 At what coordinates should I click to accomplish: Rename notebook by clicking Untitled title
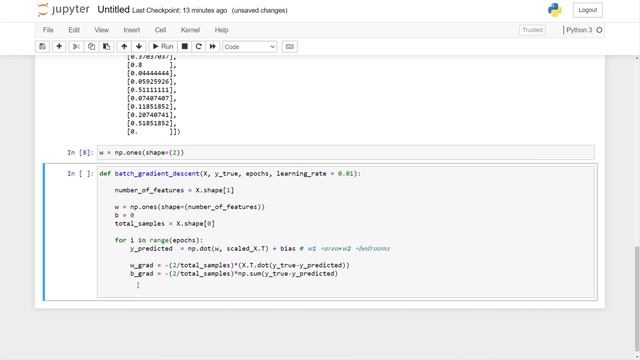pos(113,10)
